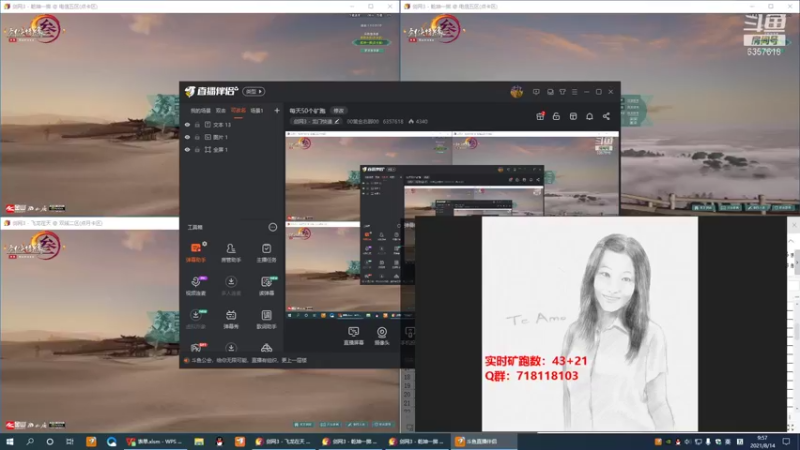Add 摄像头 camera source
The image size is (800, 450).
(382, 336)
